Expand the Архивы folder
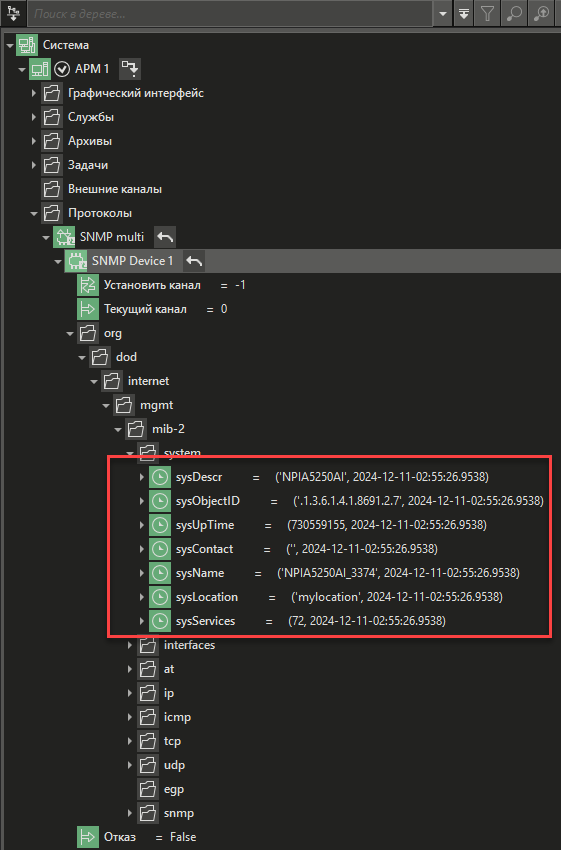Screen dimensions: 561x850 tap(34, 141)
